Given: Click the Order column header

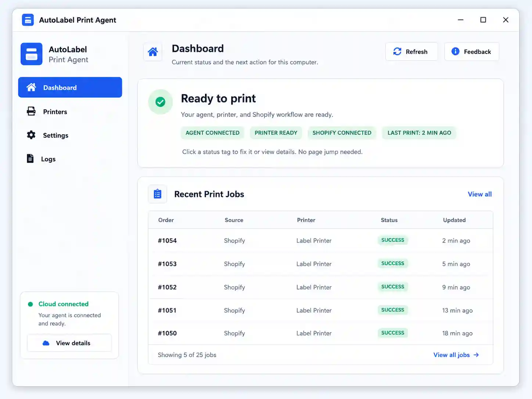Looking at the screenshot, I should 166,220.
